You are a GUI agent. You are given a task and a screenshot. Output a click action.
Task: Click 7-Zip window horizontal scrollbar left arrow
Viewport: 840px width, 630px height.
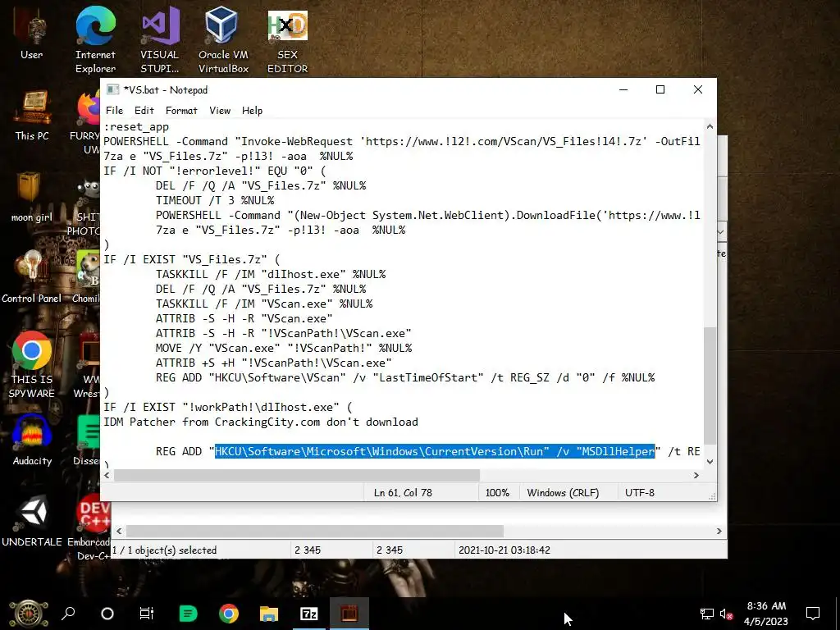pyautogui.click(x=119, y=531)
